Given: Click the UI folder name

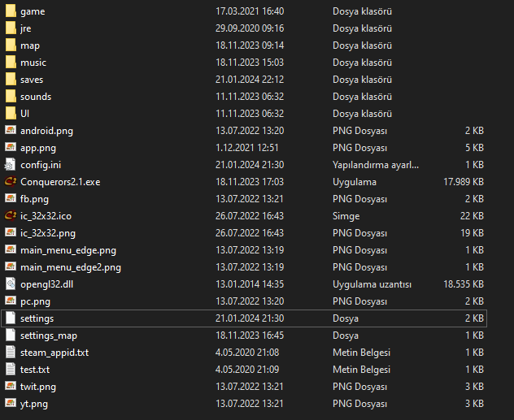Looking at the screenshot, I should click(24, 113).
